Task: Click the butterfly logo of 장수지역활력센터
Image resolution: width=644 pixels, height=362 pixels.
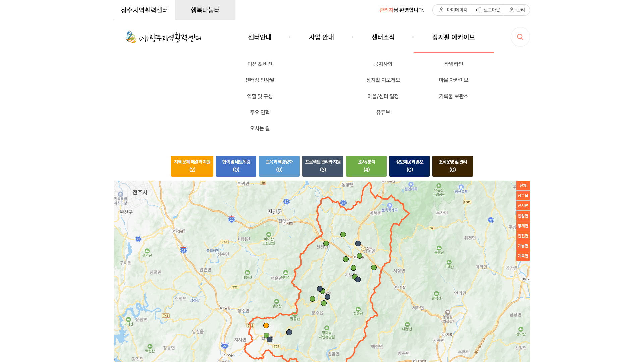Action: pos(131,37)
